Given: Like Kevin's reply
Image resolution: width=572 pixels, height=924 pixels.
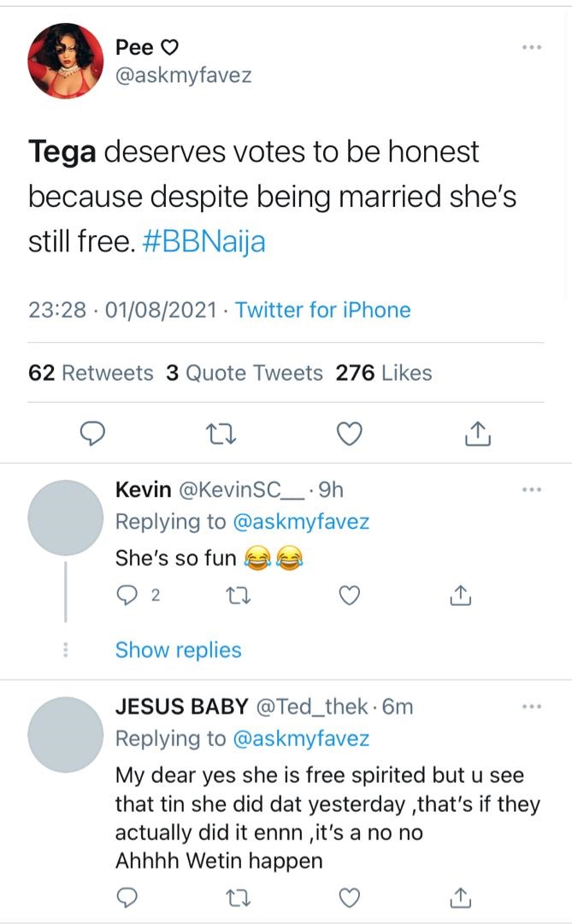Looking at the screenshot, I should tap(349, 595).
